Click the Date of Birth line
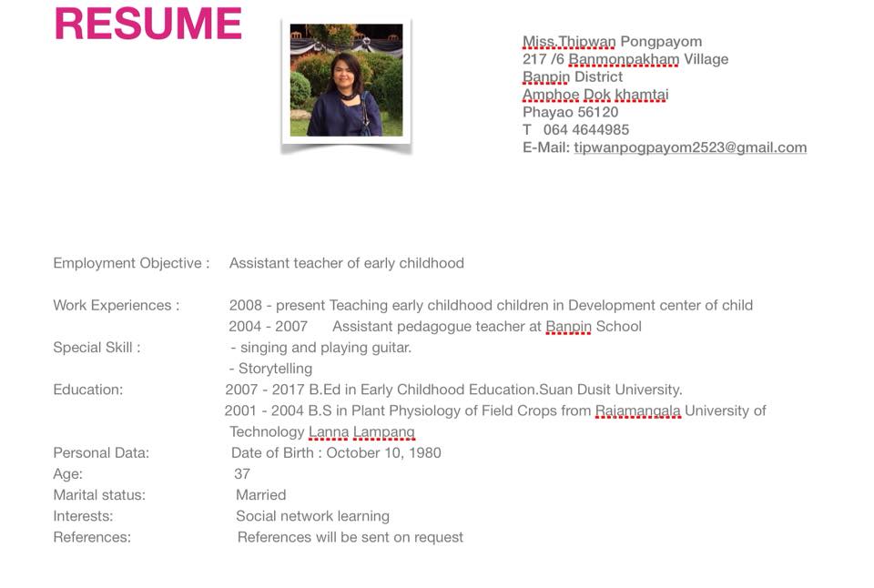 336,452
